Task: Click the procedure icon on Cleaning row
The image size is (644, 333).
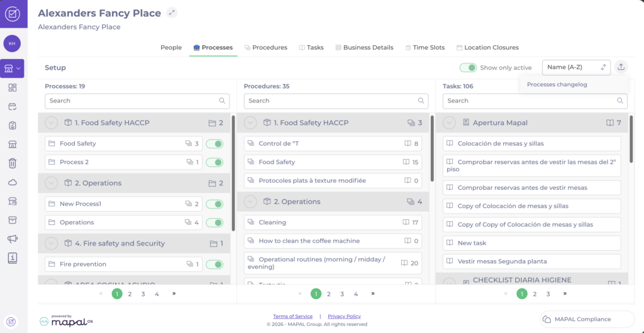Action: (250, 222)
